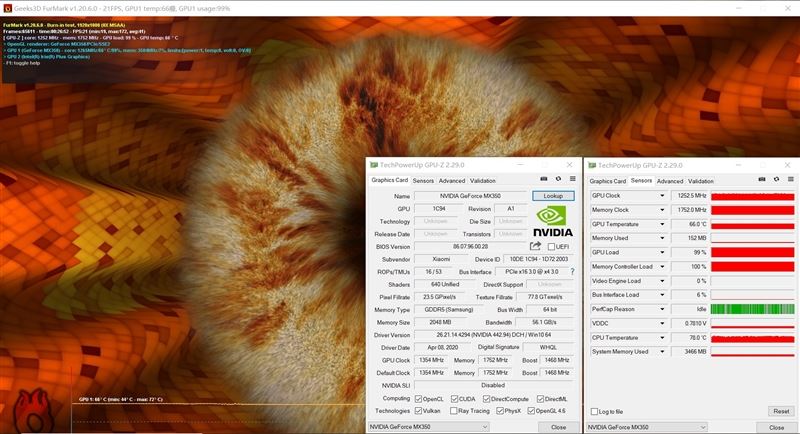Click the Lookup button
Screen dimensions: 800x434
[553, 196]
